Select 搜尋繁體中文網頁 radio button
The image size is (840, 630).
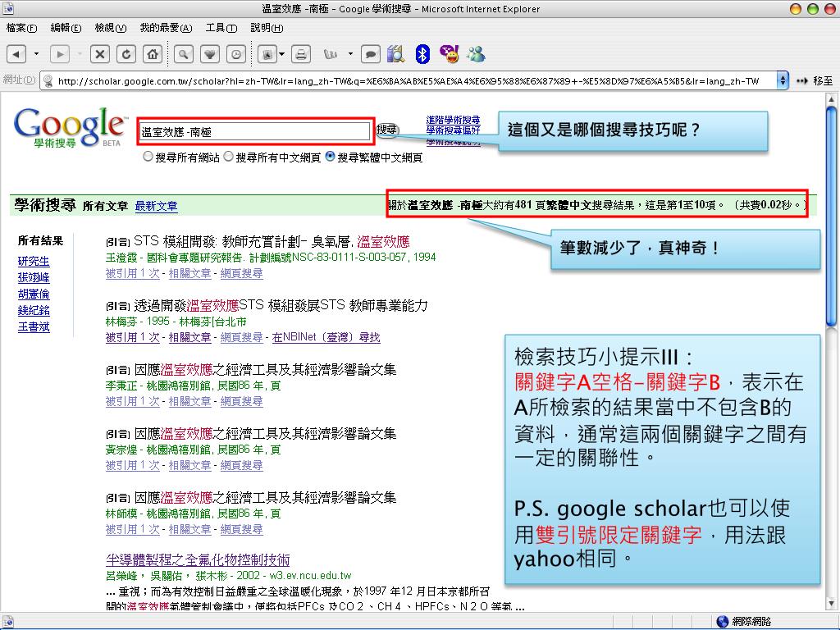330,157
